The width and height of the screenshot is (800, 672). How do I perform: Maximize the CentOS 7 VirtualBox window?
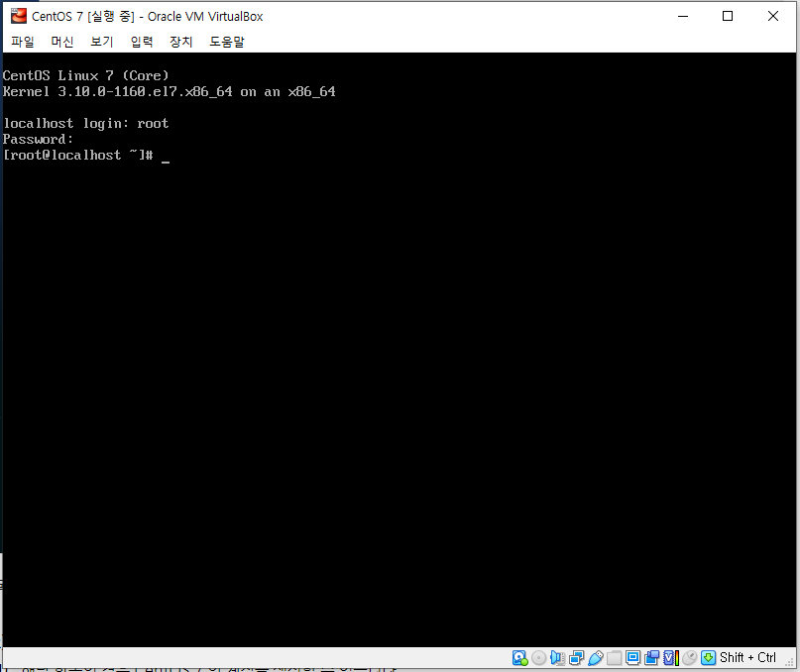728,16
